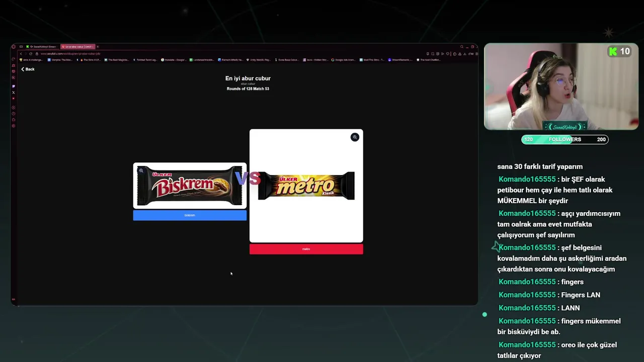Click the 'En iyi abur cubur' title
The image size is (644, 362).
[248, 78]
